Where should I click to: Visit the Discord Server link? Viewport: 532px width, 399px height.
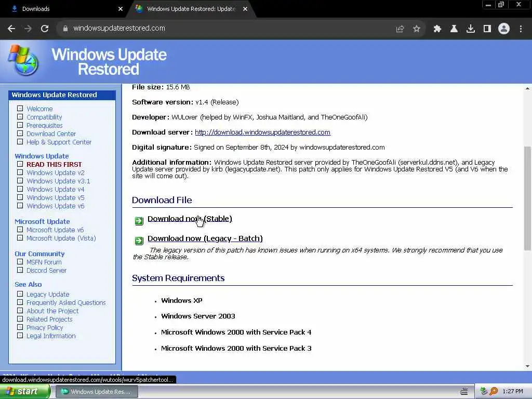(46, 270)
